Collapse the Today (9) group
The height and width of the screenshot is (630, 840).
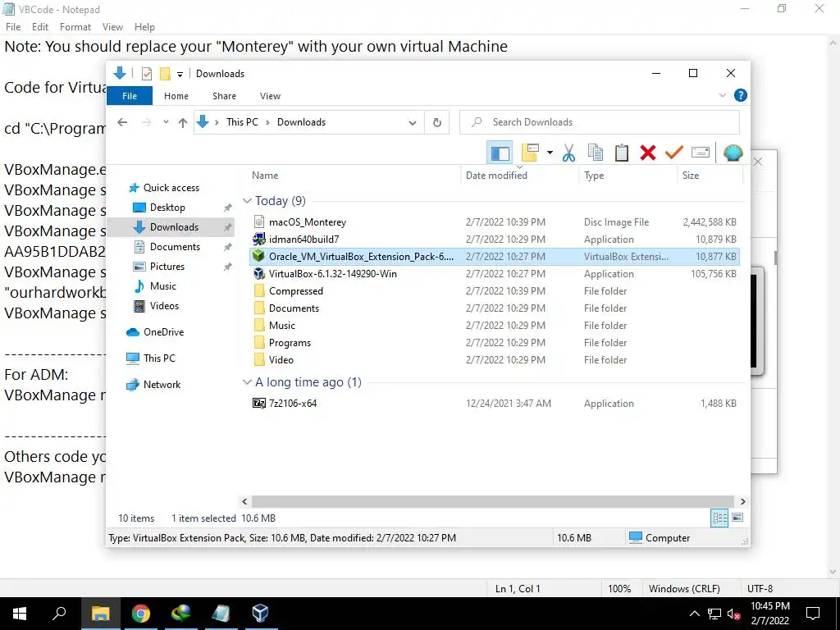click(x=247, y=201)
